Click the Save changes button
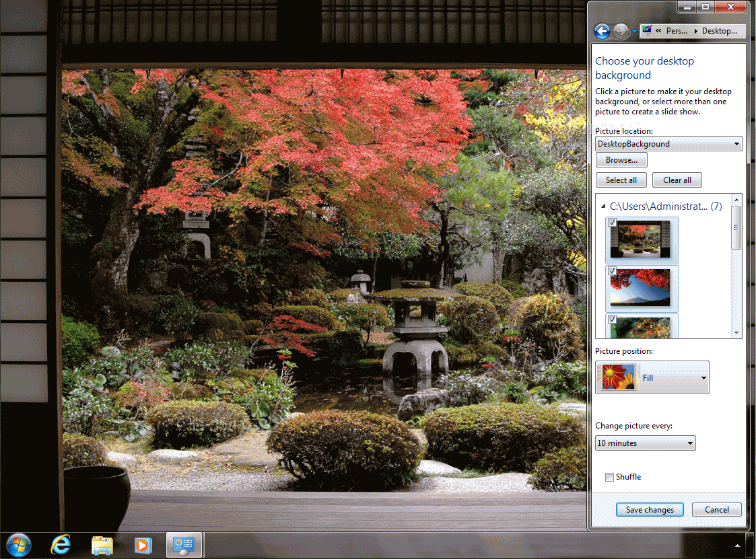 (649, 509)
